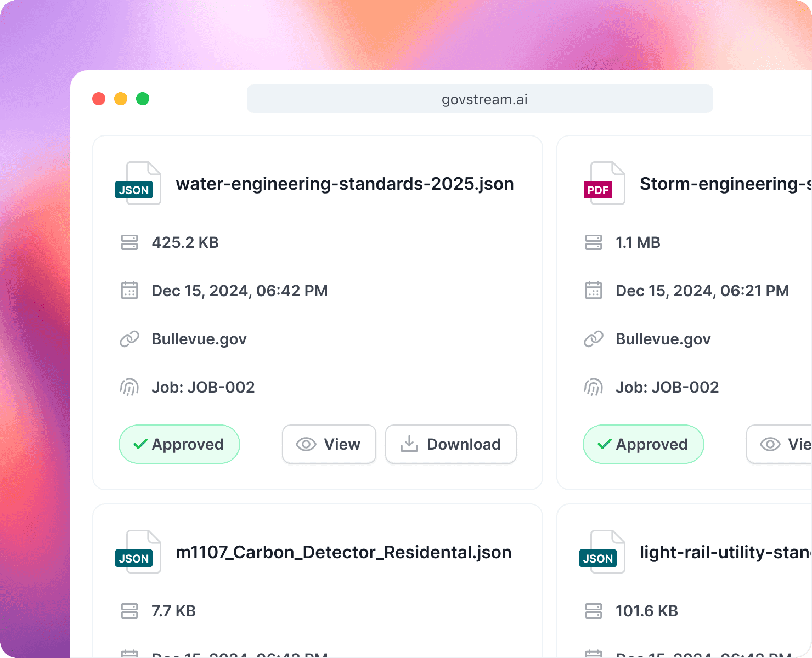Click the green checkmark in the Approved badge
Viewport: 812px width, 658px height.
pos(140,444)
